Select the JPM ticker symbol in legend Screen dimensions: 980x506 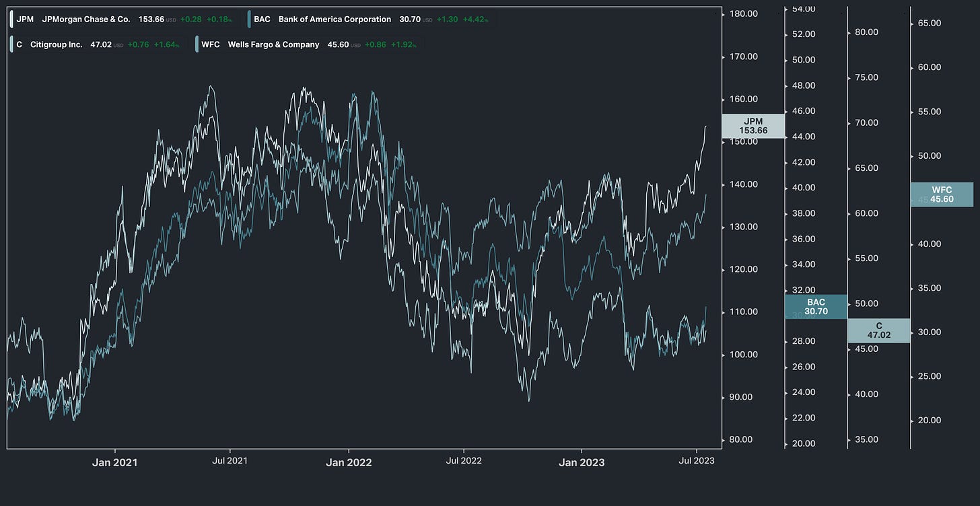point(26,20)
